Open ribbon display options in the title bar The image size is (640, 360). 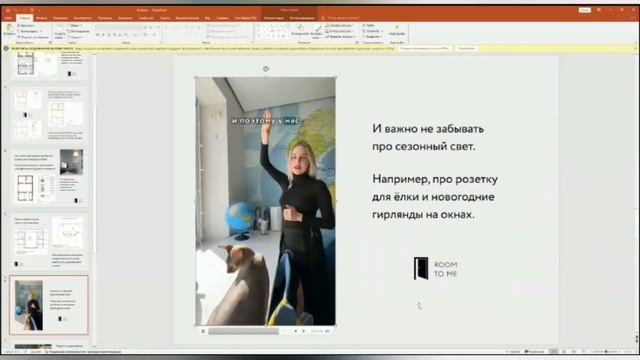coord(599,10)
